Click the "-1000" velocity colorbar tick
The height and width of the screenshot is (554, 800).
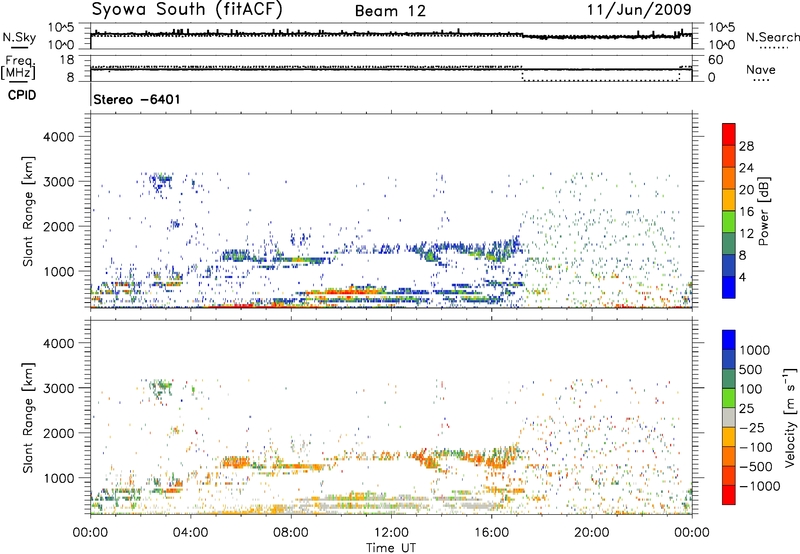[759, 486]
